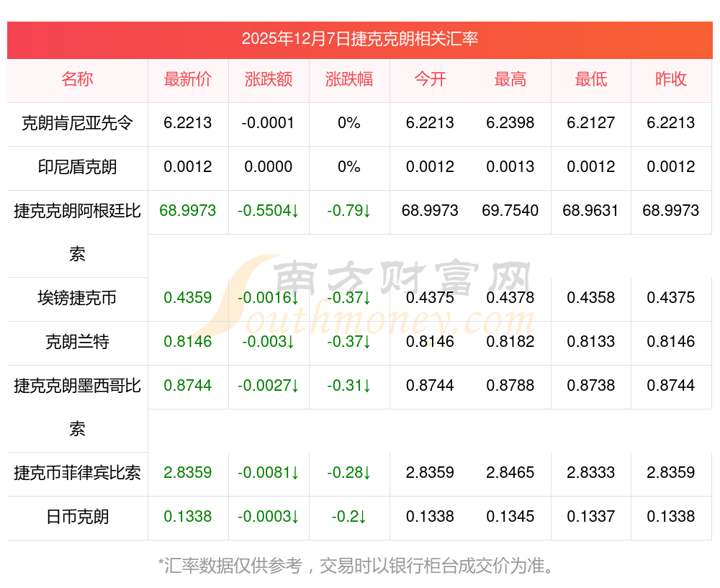720x588 pixels.
Task: Click the -0.5504↓ change value
Action: point(268,211)
